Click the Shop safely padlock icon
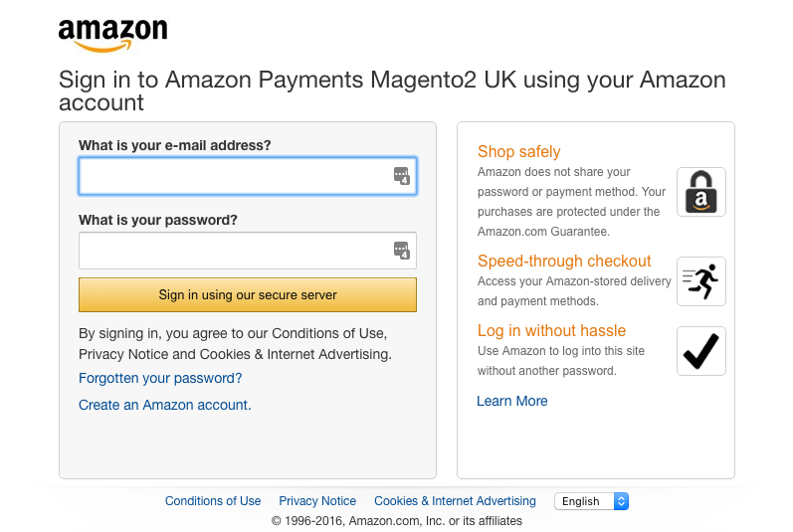The image size is (793, 532). pos(701,192)
